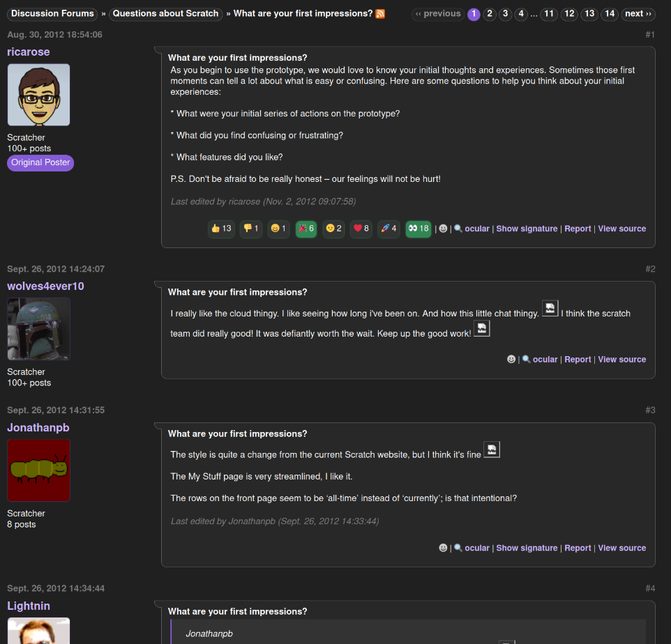View source of post #3
The width and height of the screenshot is (671, 644).
tap(621, 549)
